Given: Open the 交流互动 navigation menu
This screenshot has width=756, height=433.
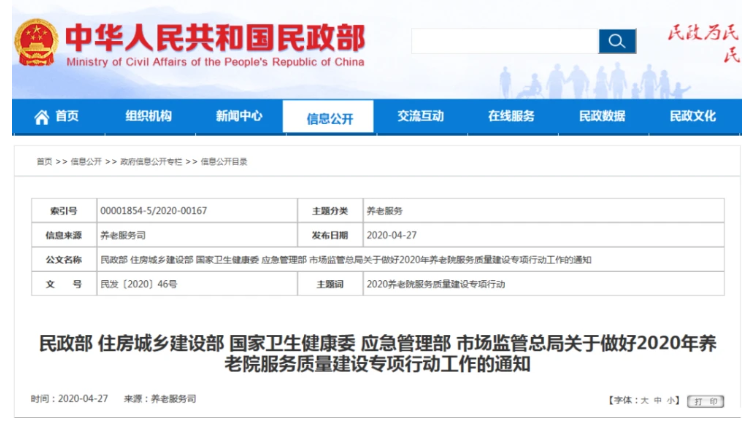Looking at the screenshot, I should click(420, 116).
